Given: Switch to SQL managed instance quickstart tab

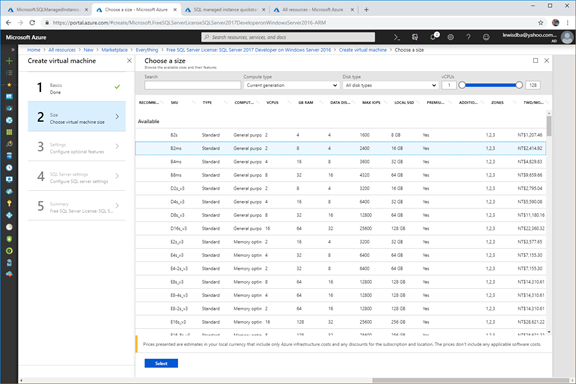Looking at the screenshot, I should [226, 10].
